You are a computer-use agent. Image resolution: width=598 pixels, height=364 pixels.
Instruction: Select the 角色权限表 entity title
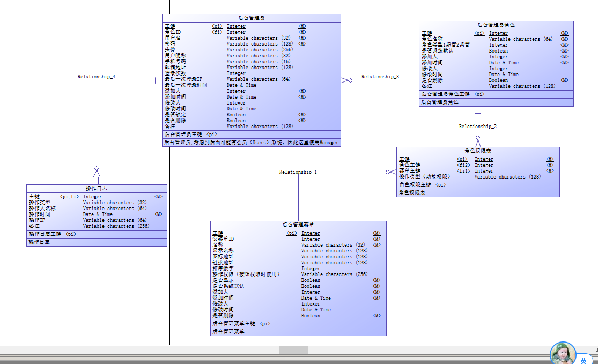point(478,151)
